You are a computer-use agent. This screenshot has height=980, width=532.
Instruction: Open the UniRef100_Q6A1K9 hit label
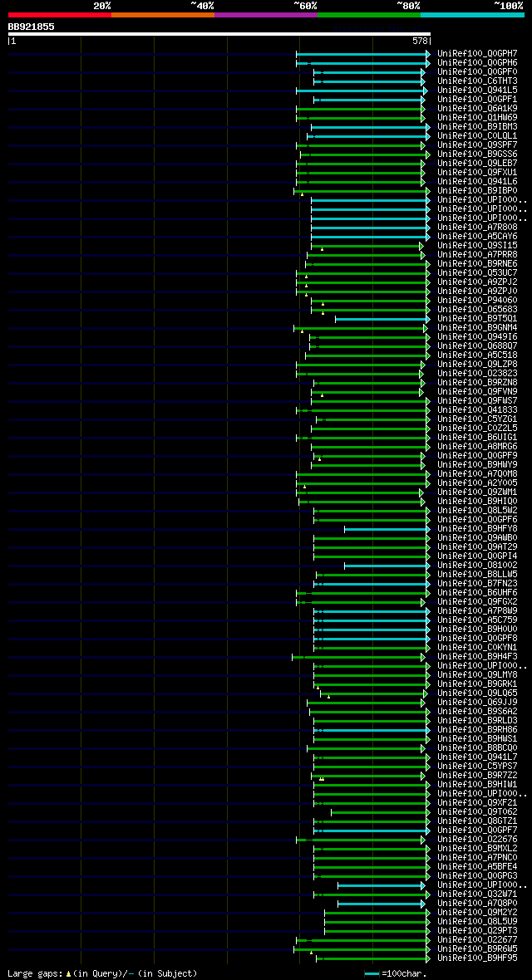coord(477,109)
